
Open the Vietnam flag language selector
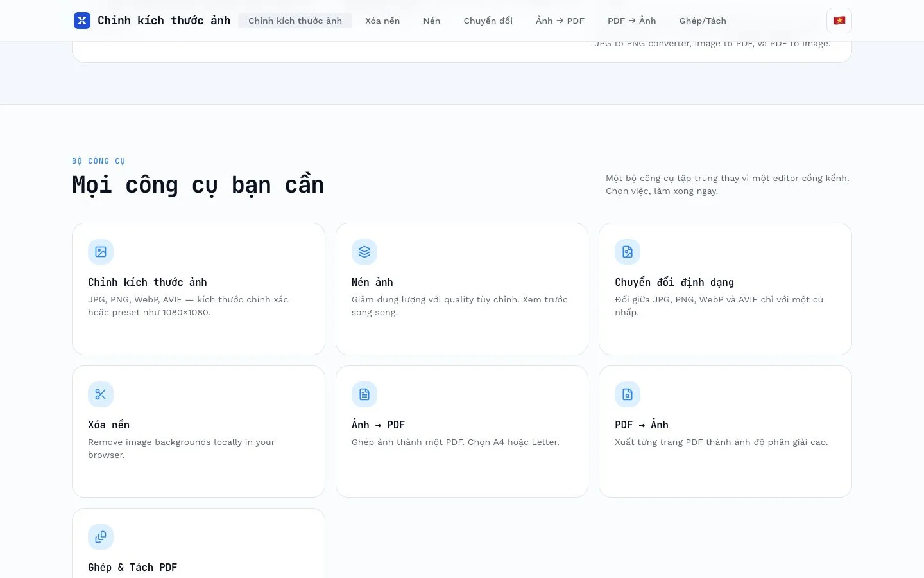tap(839, 21)
